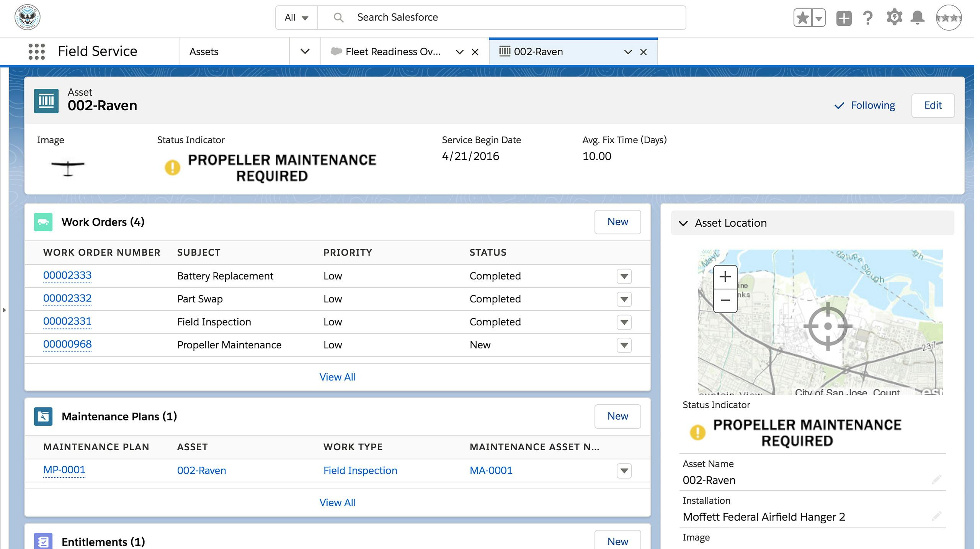980x549 pixels.
Task: Create a New maintenance plan
Action: [617, 416]
